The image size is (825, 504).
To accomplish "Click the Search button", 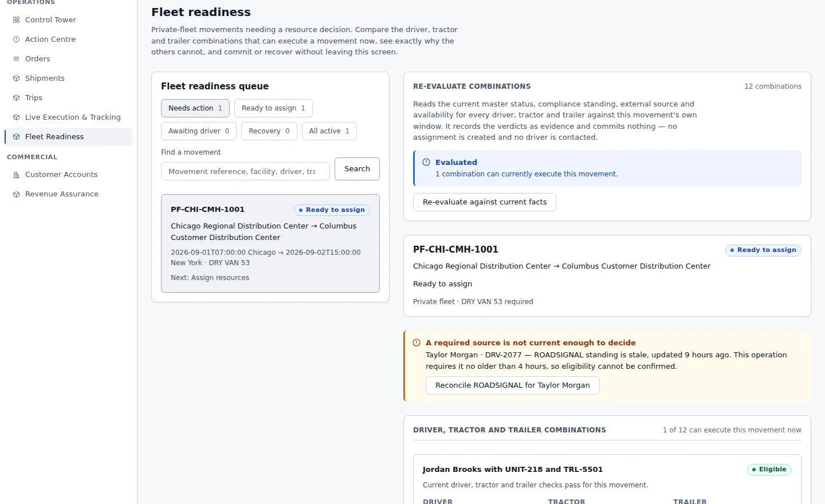I will (357, 169).
